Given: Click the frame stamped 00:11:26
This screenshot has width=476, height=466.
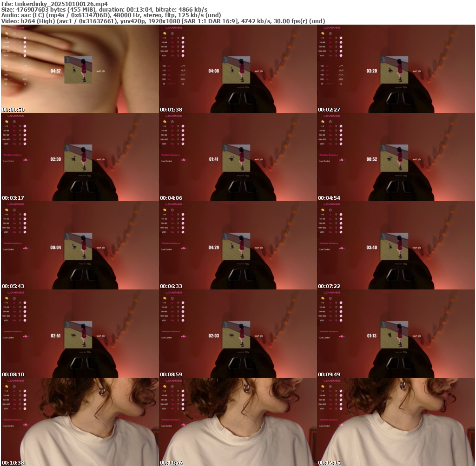Looking at the screenshot, I should tap(238, 422).
